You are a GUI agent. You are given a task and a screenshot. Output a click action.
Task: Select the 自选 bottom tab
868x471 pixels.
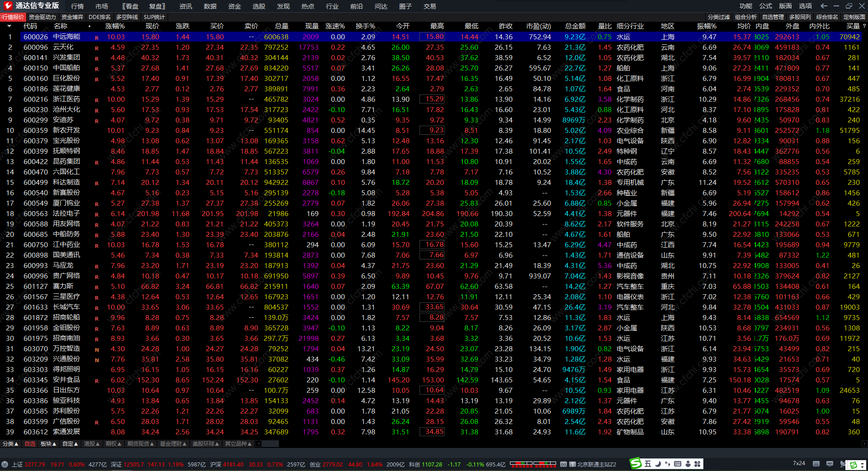click(x=30, y=444)
